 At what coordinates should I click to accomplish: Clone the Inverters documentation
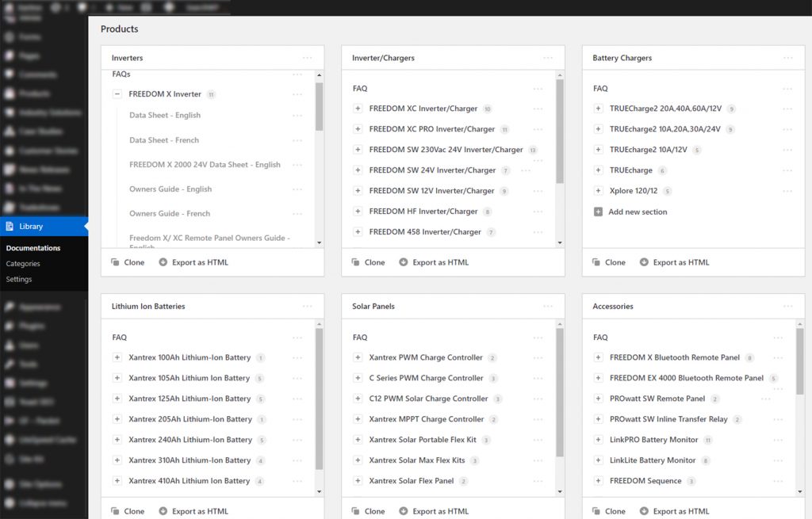[x=128, y=262]
